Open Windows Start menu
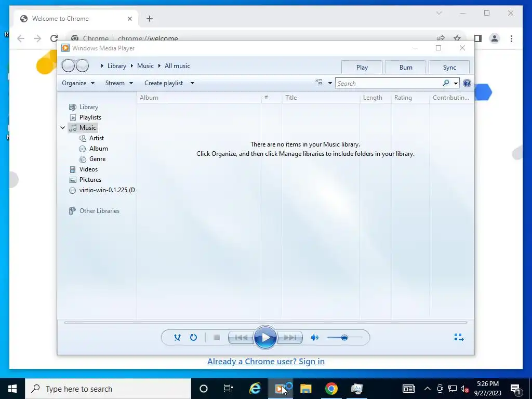 (12, 389)
